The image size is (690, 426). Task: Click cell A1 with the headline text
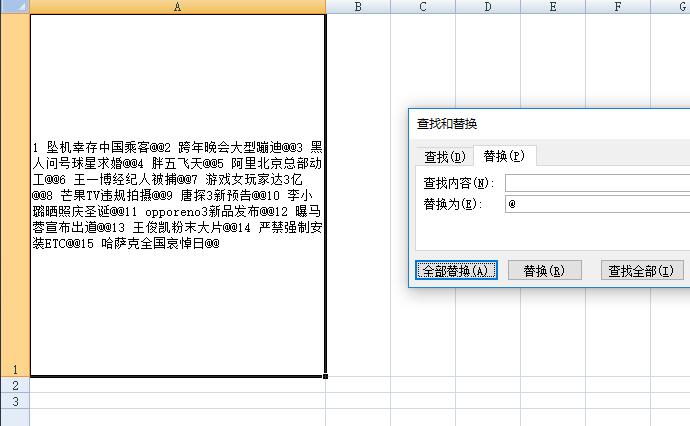(178, 195)
